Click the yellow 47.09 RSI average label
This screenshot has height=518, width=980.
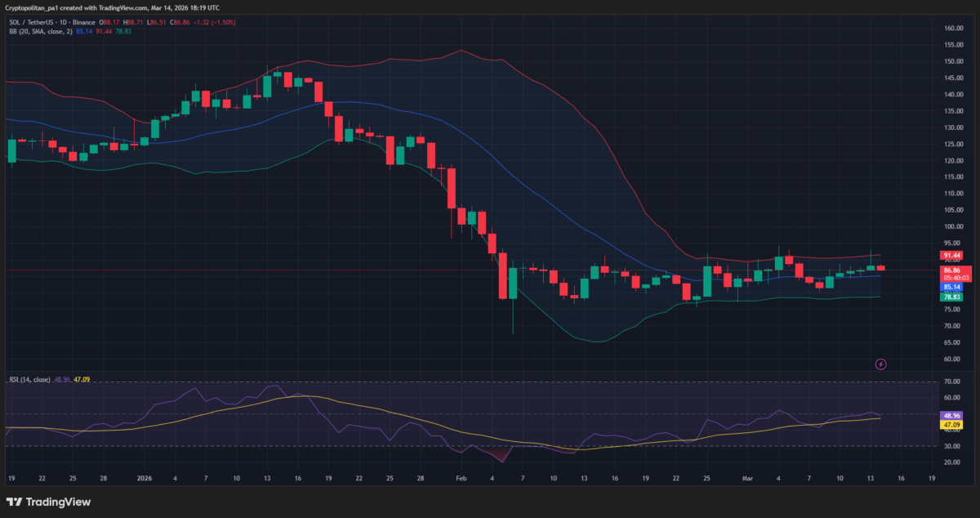click(x=951, y=425)
